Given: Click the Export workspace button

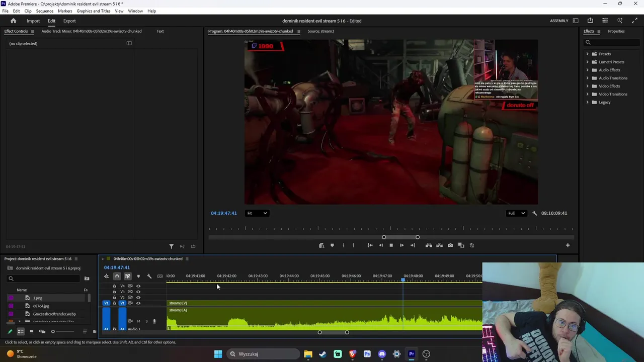Looking at the screenshot, I should [x=69, y=21].
